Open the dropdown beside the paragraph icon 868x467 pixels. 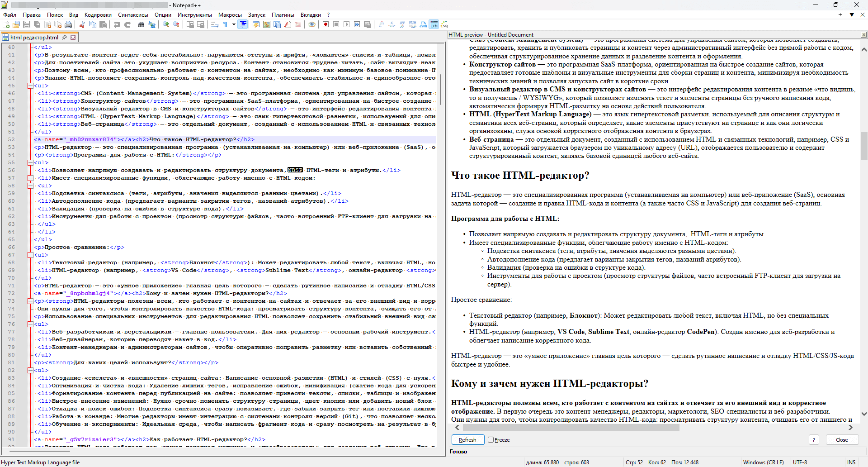click(x=233, y=24)
